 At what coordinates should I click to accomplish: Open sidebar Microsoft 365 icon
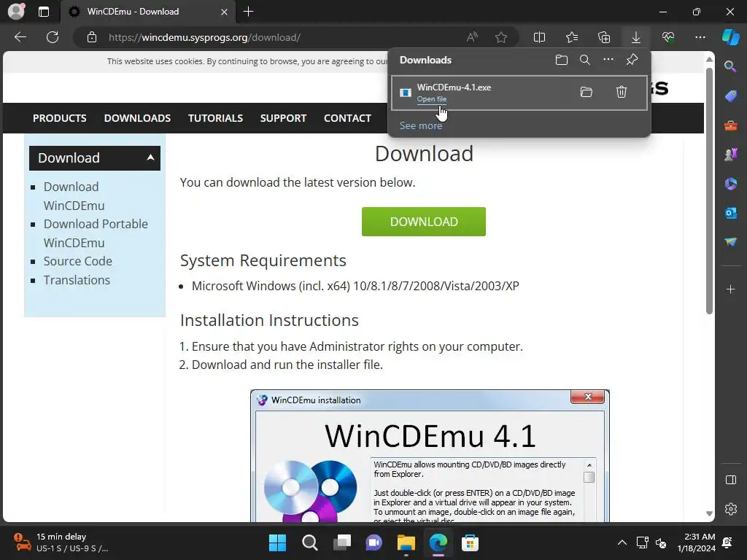pos(730,183)
